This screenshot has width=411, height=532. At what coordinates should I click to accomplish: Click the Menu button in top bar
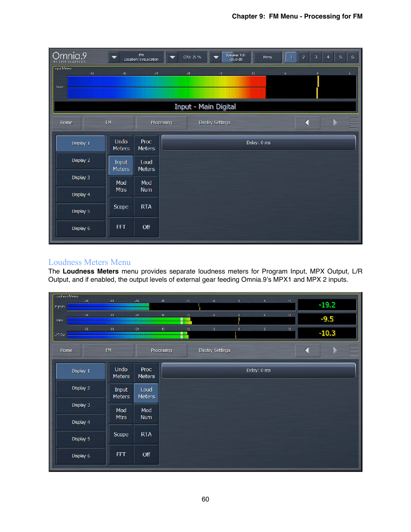pos(268,57)
